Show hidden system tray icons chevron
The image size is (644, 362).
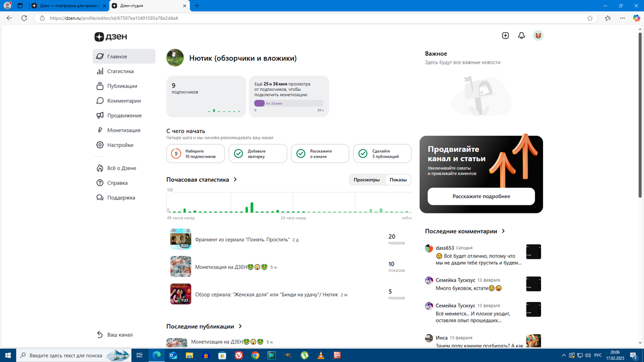pyautogui.click(x=563, y=355)
